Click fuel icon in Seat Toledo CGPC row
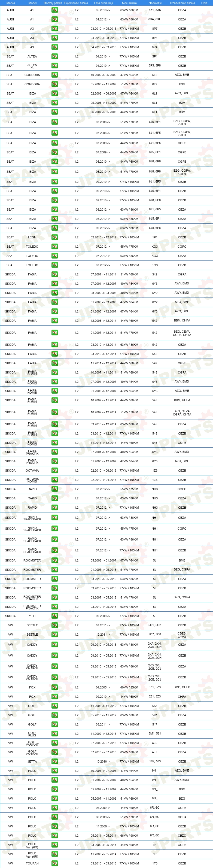 (x=54, y=247)
